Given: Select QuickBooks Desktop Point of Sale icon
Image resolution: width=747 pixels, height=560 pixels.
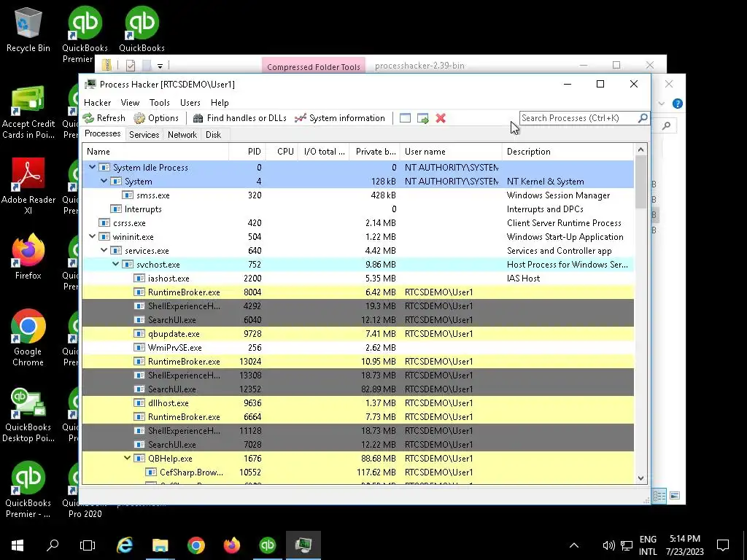Looking at the screenshot, I should coord(28,415).
